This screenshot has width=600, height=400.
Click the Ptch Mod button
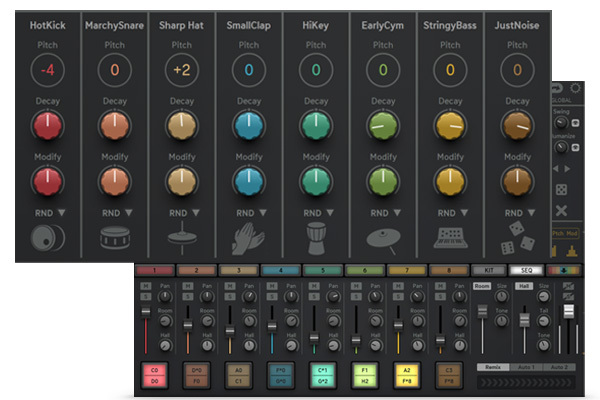pyautogui.click(x=565, y=233)
